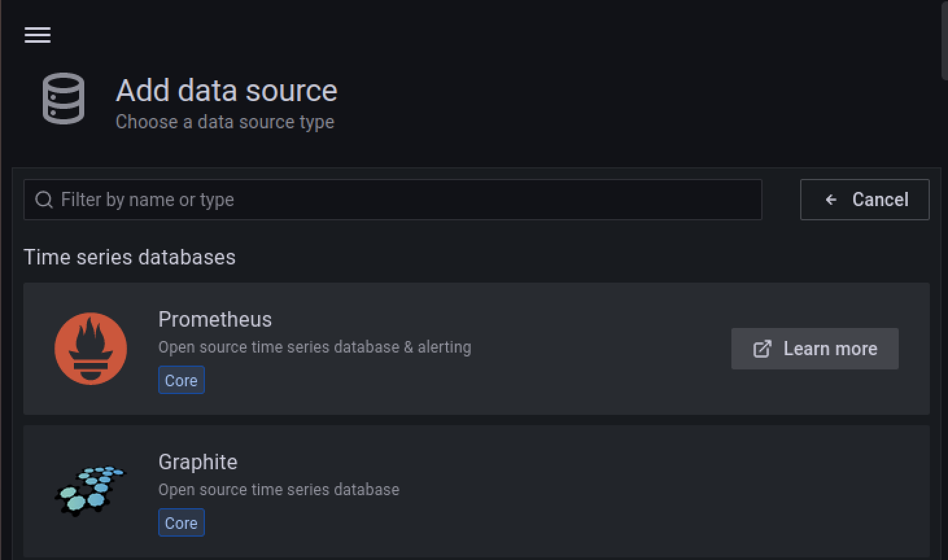Click the database icon beside the page title
Viewport: 948px width, 560px height.
(64, 99)
